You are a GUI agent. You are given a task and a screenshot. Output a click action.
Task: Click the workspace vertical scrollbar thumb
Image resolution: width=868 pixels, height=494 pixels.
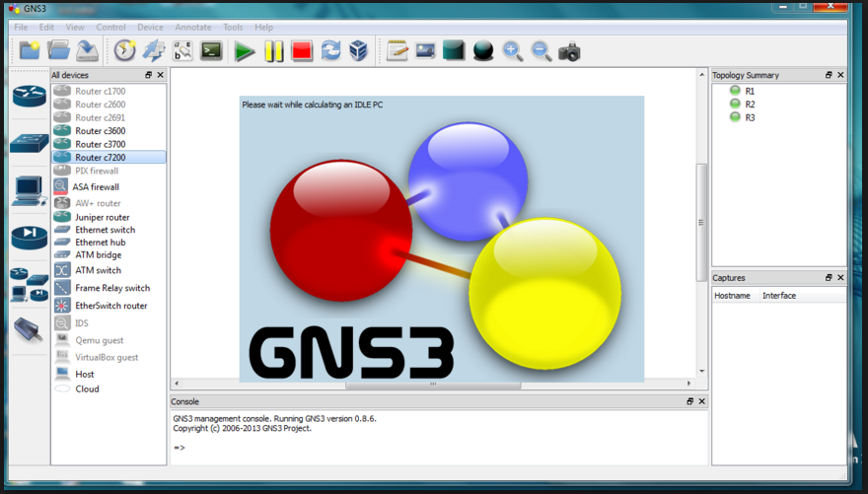701,223
